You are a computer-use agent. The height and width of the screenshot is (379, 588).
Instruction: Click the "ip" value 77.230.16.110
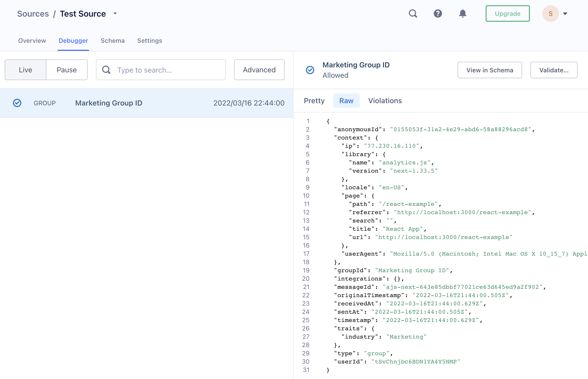391,146
